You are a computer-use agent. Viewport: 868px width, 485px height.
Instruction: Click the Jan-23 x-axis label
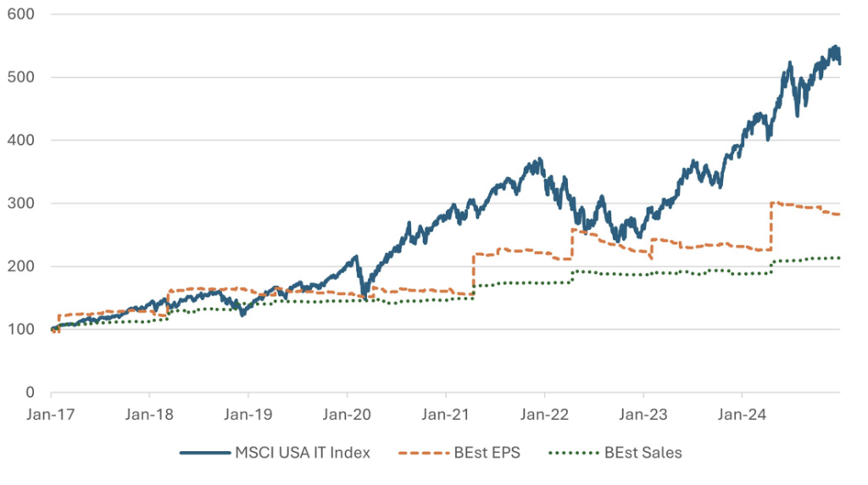click(643, 416)
